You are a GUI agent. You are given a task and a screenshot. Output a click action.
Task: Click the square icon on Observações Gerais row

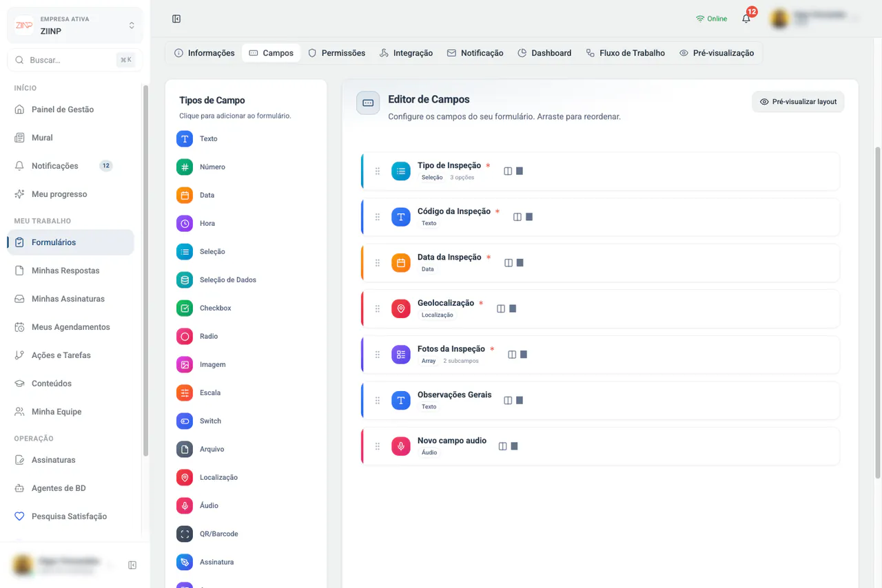tap(520, 400)
